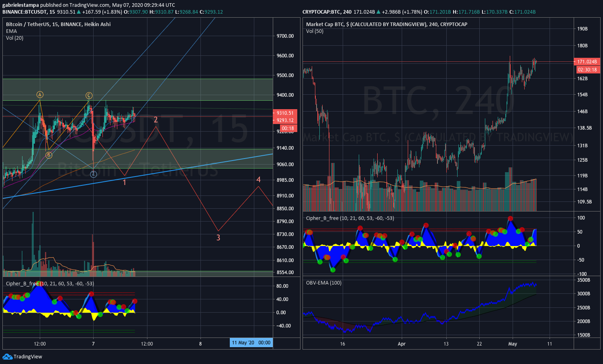This screenshot has height=364, width=603.
Task: Click the 171.024B market cap price tag
Action: [x=587, y=61]
